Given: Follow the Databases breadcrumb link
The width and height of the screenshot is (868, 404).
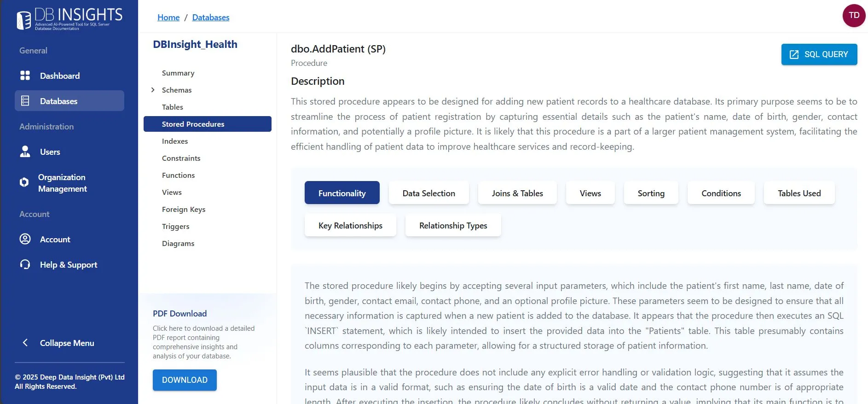Looking at the screenshot, I should tap(211, 18).
